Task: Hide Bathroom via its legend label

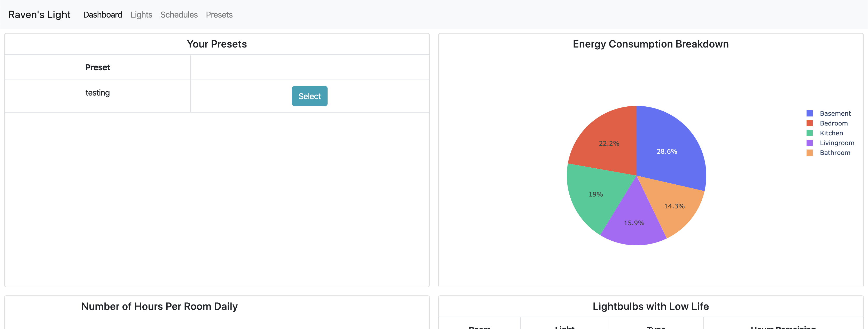Action: pyautogui.click(x=835, y=153)
